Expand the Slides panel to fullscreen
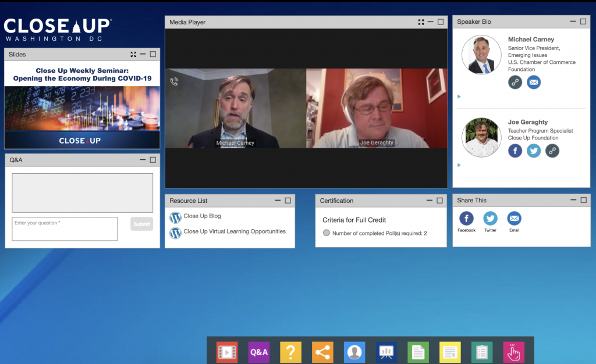Screen dimensions: 596x364 point(133,54)
